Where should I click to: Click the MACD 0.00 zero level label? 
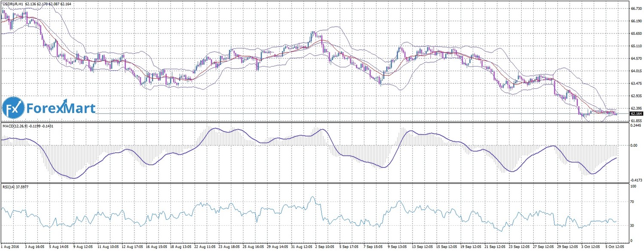pos(633,145)
